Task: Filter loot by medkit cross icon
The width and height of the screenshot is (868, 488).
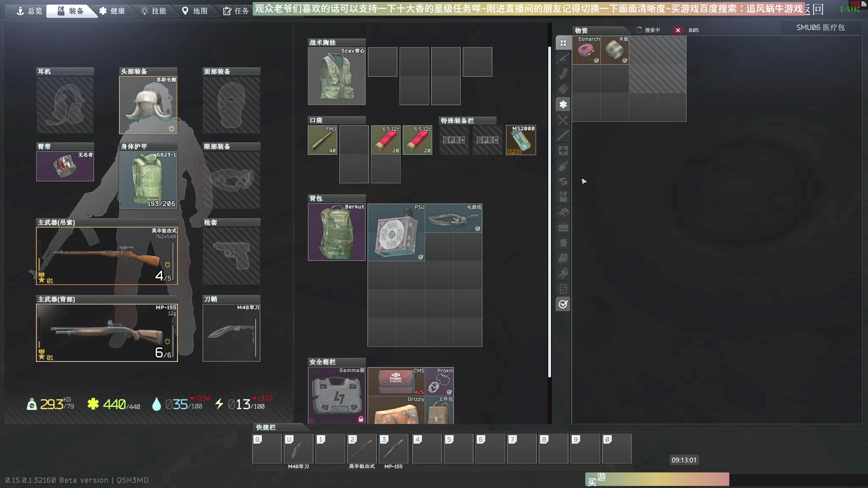Action: coord(563,150)
